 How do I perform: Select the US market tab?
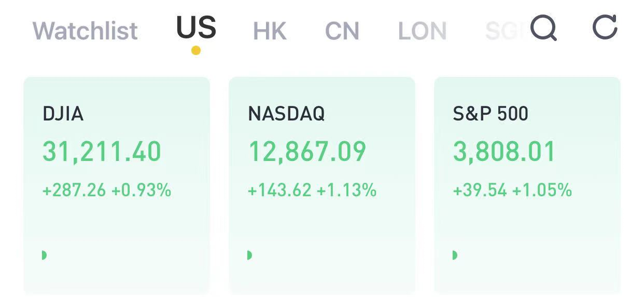(x=196, y=28)
